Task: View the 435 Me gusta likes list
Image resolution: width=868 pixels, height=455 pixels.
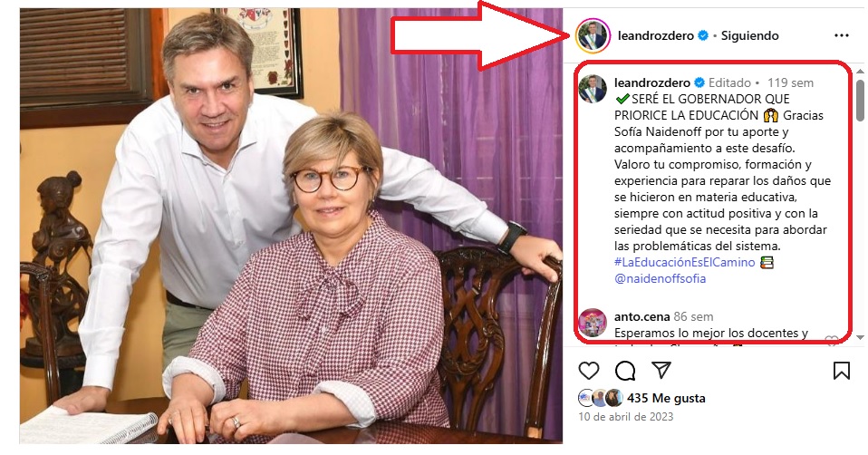Action: click(666, 398)
